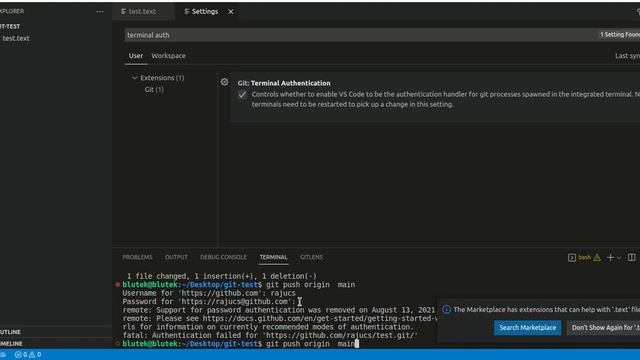Click the notification info icon
The width and height of the screenshot is (640, 360).
pos(446,310)
